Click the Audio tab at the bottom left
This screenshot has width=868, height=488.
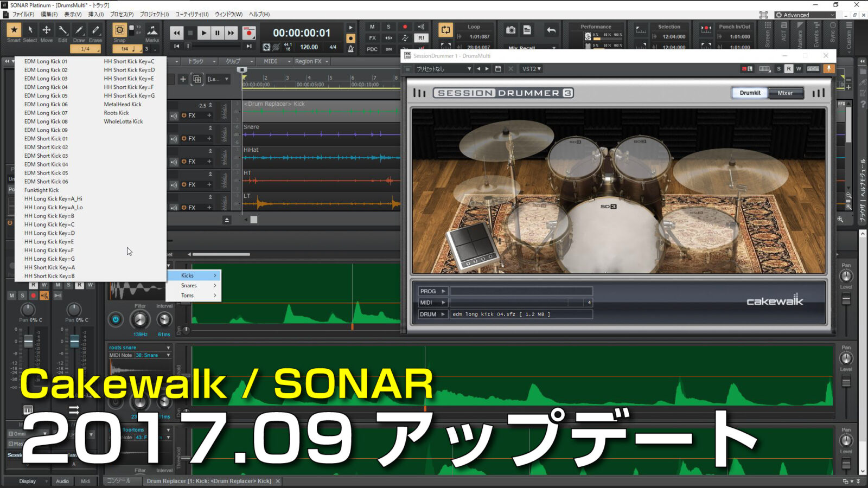pyautogui.click(x=62, y=481)
